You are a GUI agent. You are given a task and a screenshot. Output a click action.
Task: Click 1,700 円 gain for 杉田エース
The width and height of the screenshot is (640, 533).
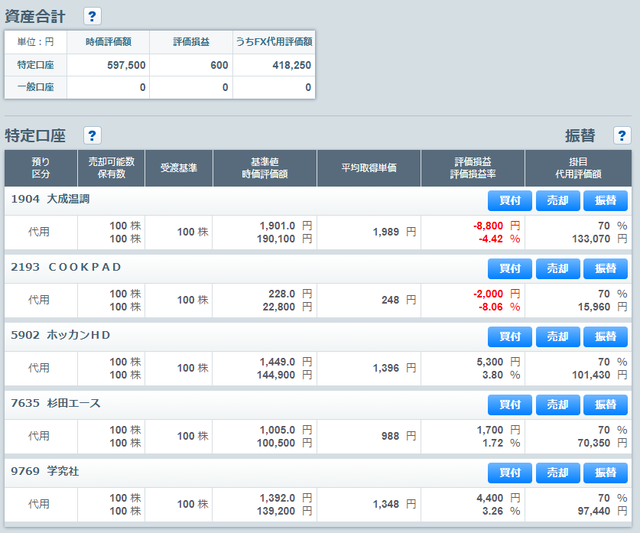coord(498,430)
